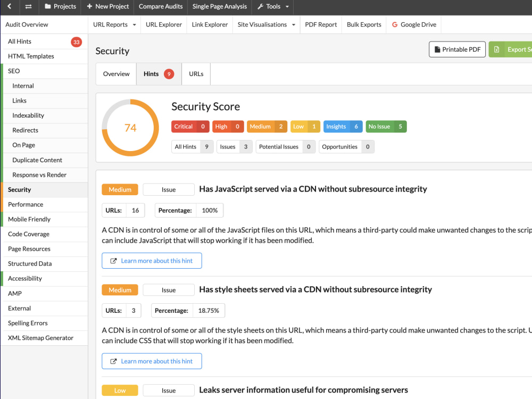Viewport: 532px width, 399px height.
Task: Open Performance in sidebar
Action: (x=45, y=205)
